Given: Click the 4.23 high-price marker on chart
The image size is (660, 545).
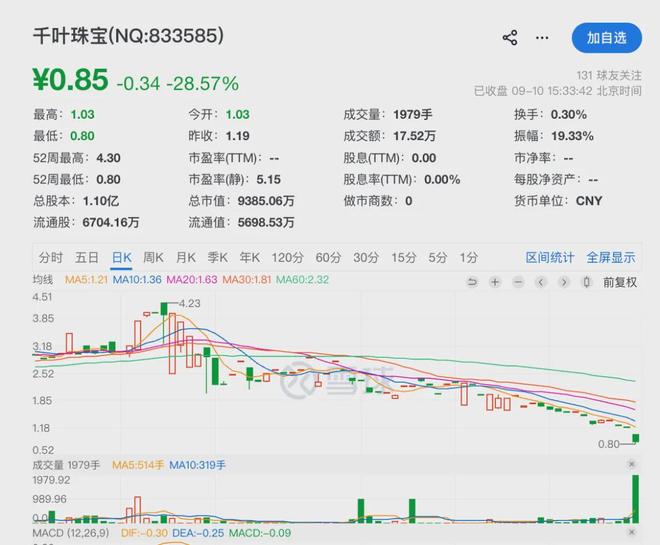Looking at the screenshot, I should click(x=190, y=303).
